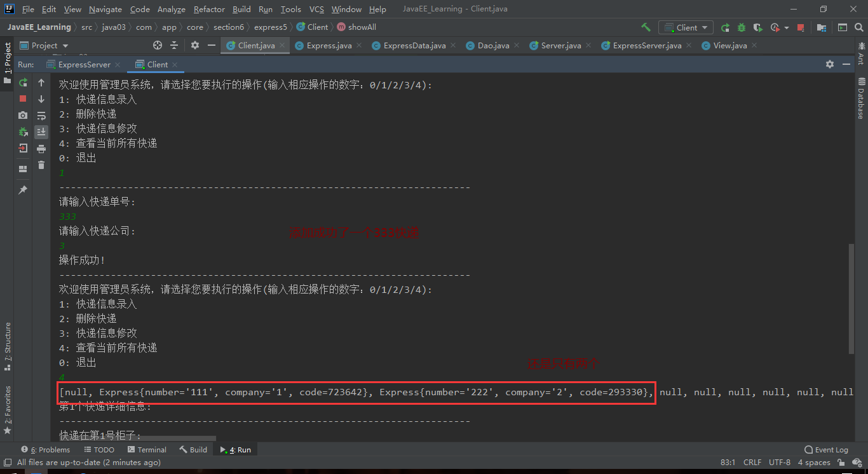Screen dimensions: 868x474
Task: Click the down stack trace arrow
Action: (41, 99)
